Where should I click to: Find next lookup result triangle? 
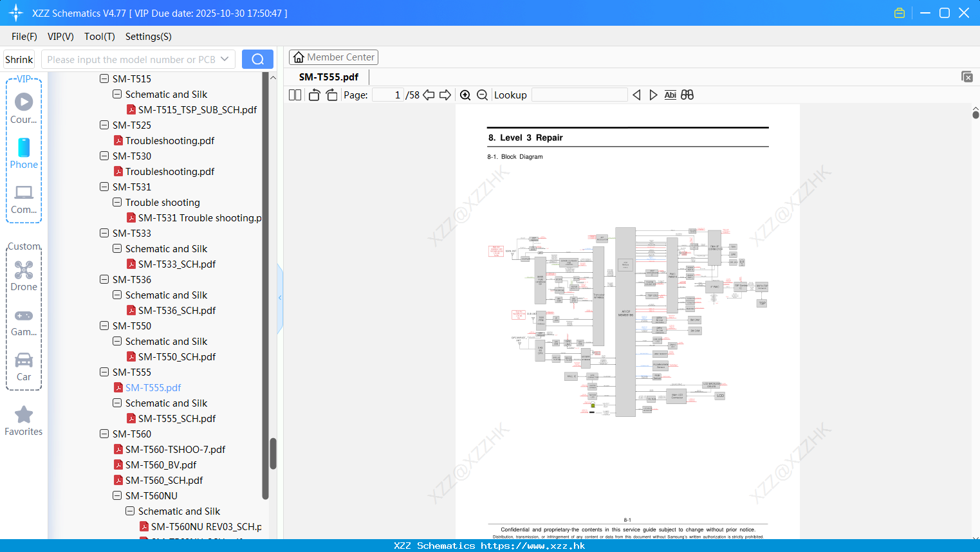tap(653, 95)
